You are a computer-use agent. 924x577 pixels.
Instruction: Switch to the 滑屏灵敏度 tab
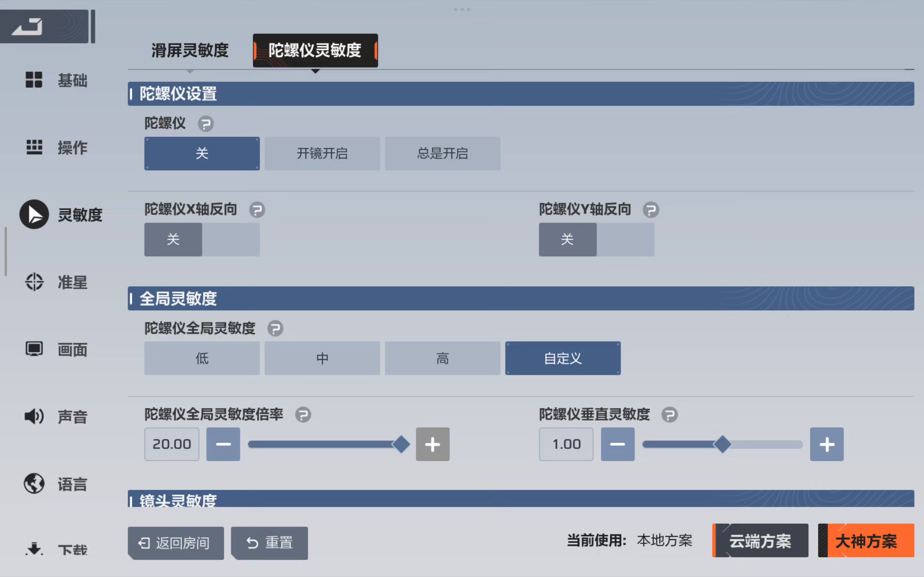pos(190,50)
